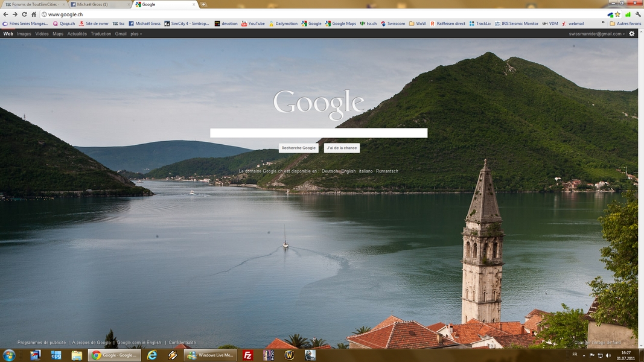Open a new tab with the plus button
644x362 pixels.
tap(203, 4)
